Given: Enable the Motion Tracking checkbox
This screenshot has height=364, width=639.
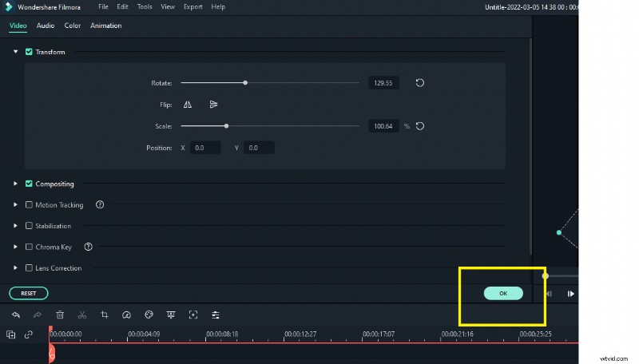Looking at the screenshot, I should pyautogui.click(x=30, y=205).
